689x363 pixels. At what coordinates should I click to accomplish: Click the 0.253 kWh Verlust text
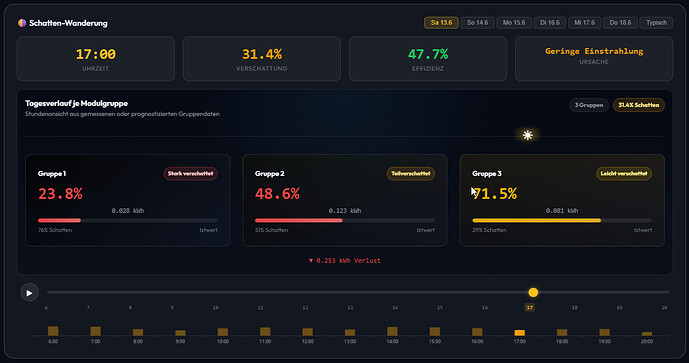click(345, 261)
